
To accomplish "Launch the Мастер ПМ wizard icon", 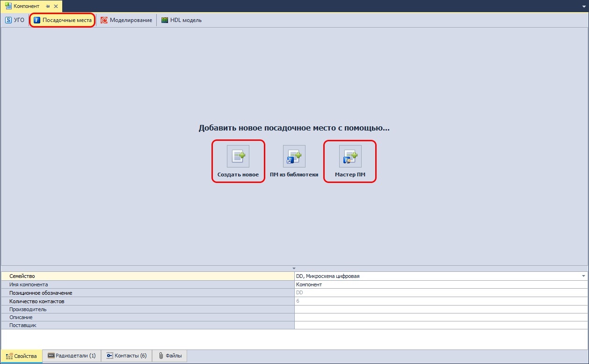I will tap(350, 156).
